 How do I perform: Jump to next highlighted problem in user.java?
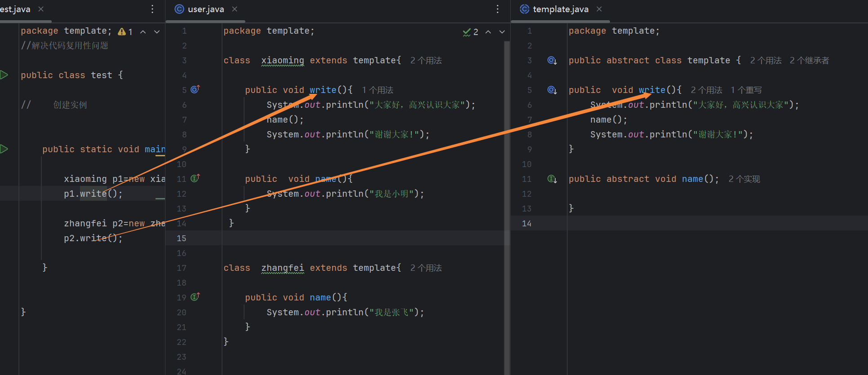502,32
